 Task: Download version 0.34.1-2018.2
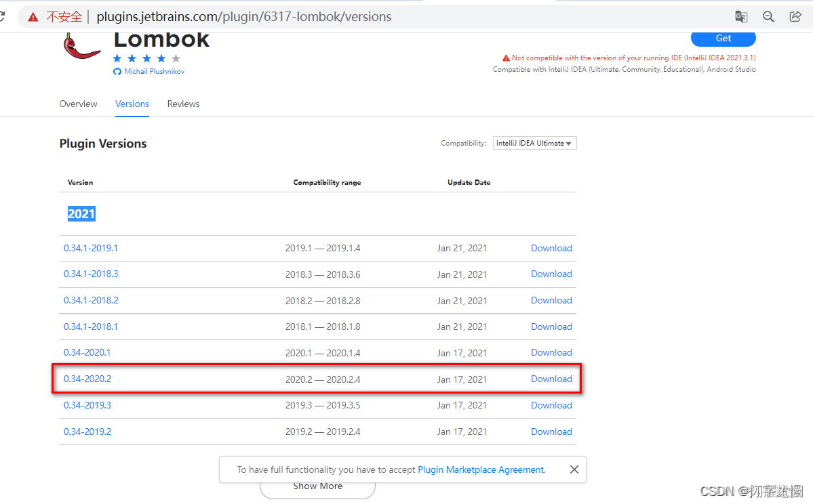point(551,300)
